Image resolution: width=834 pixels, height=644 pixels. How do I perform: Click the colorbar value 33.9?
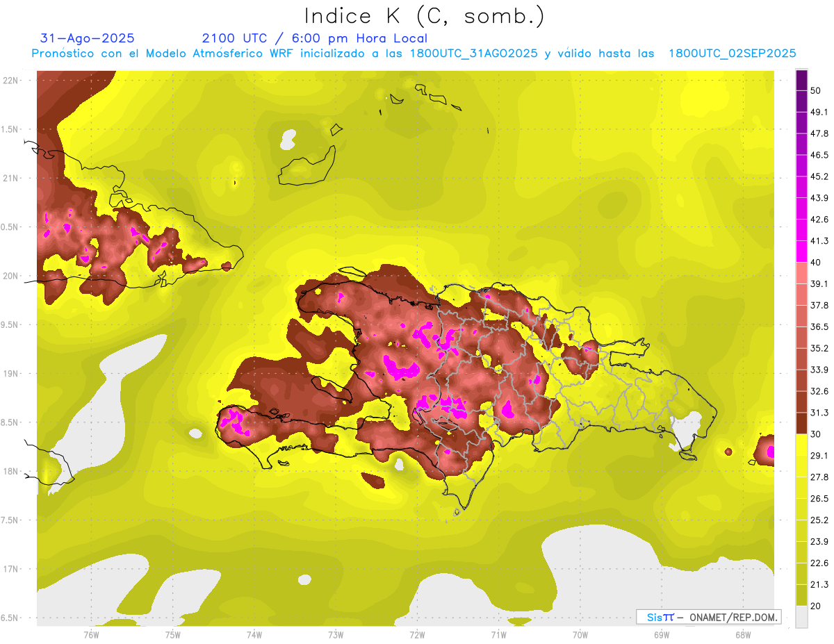point(819,370)
